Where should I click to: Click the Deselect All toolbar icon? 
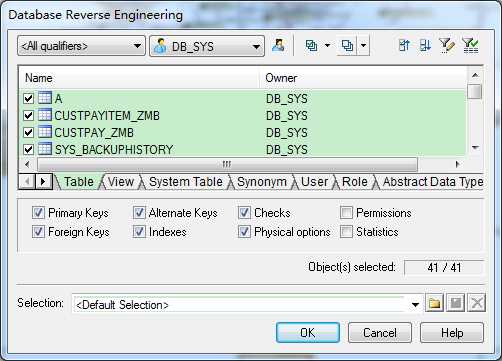point(347,45)
